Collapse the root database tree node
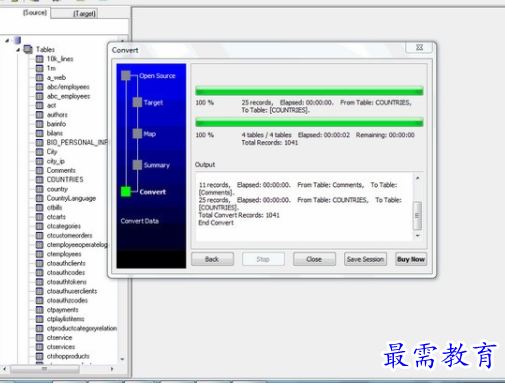This screenshot has width=505, height=387. [x=7, y=40]
